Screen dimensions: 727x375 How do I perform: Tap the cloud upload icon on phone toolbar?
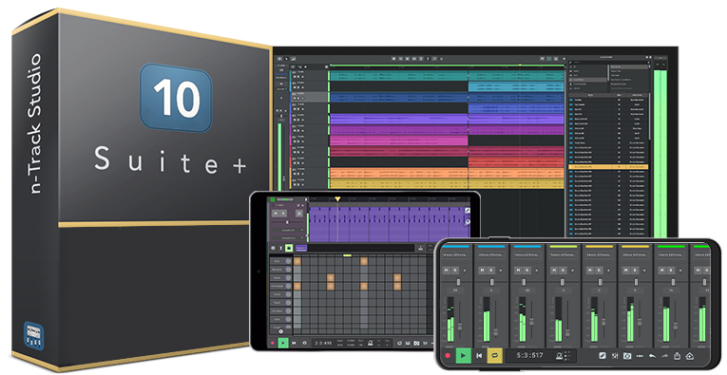coord(689,356)
